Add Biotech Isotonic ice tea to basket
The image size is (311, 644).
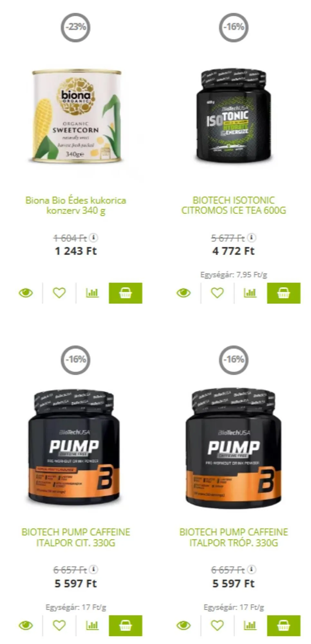click(284, 293)
